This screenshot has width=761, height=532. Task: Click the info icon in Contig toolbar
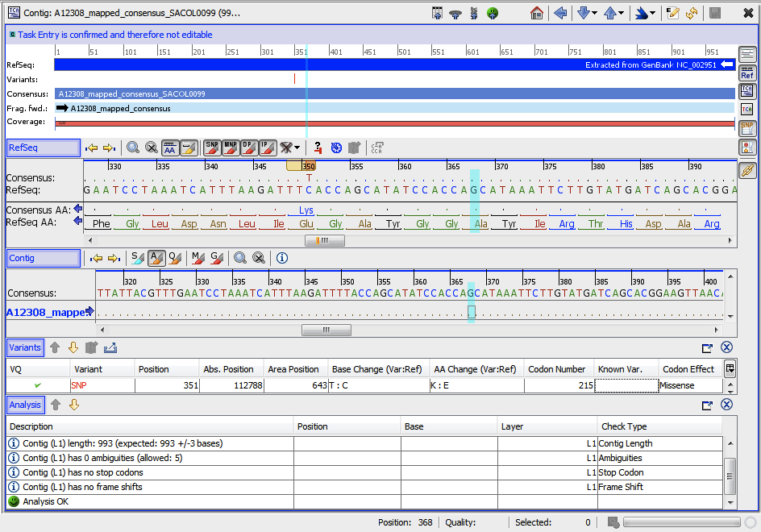click(x=282, y=258)
